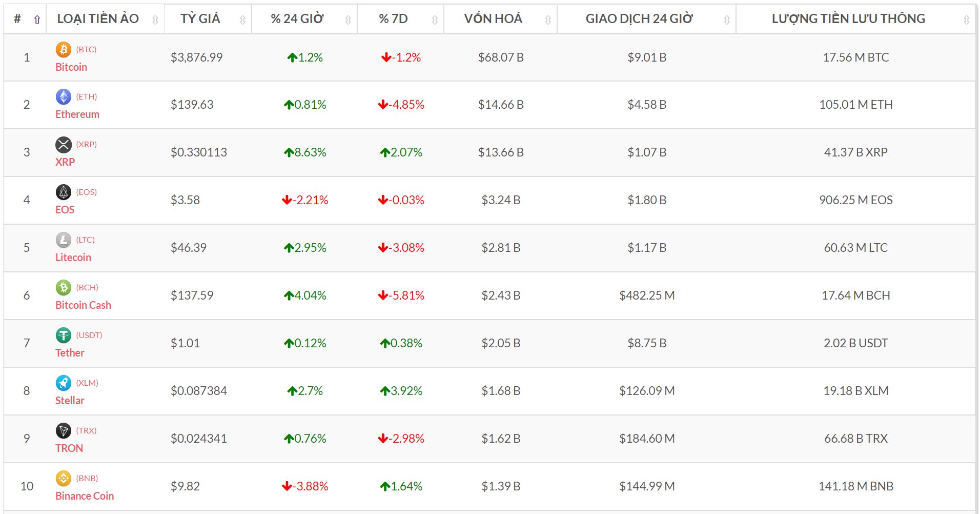This screenshot has height=514, width=980.
Task: Sort by TỶ GIÁ column arrow
Action: coord(242,19)
